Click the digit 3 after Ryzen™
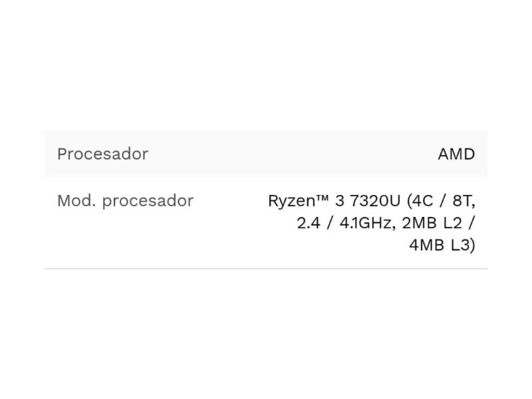The height and width of the screenshot is (399, 532). 340,201
